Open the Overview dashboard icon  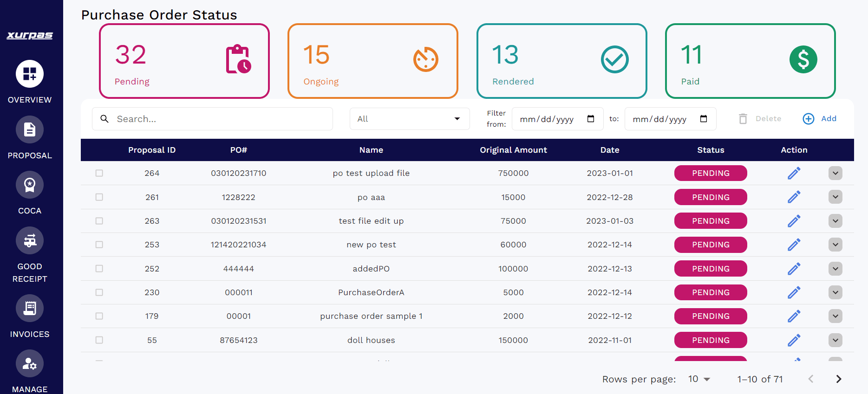pos(30,74)
